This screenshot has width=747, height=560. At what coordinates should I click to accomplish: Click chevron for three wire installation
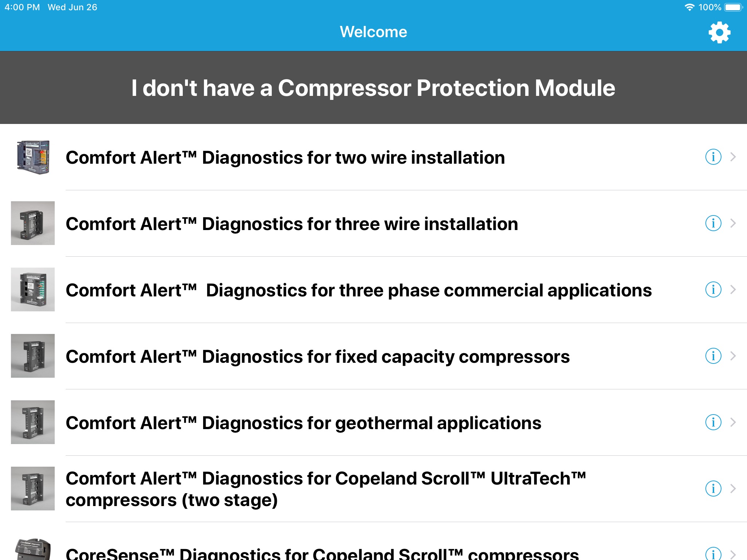(733, 223)
